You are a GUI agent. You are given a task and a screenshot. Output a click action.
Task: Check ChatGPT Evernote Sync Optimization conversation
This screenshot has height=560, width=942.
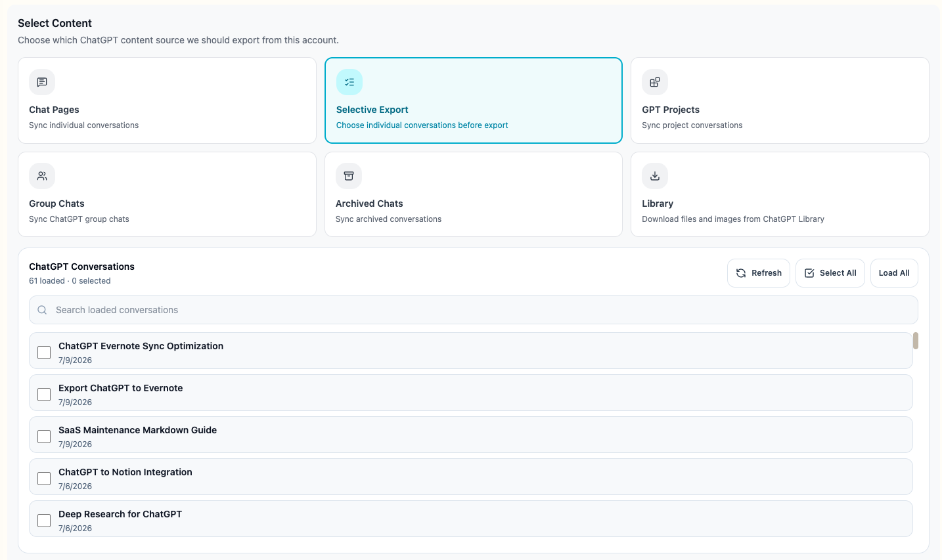(44, 353)
